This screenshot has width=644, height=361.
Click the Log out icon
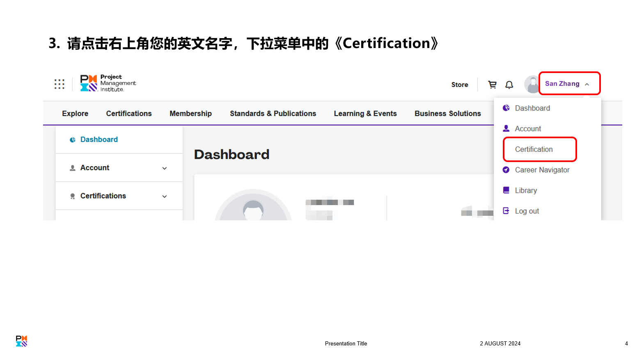(x=506, y=211)
